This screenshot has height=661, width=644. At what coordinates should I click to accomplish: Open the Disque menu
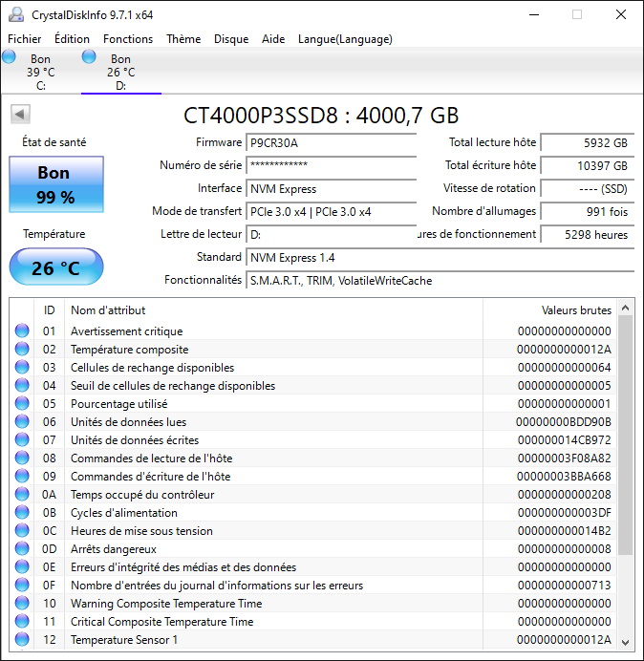click(x=231, y=39)
